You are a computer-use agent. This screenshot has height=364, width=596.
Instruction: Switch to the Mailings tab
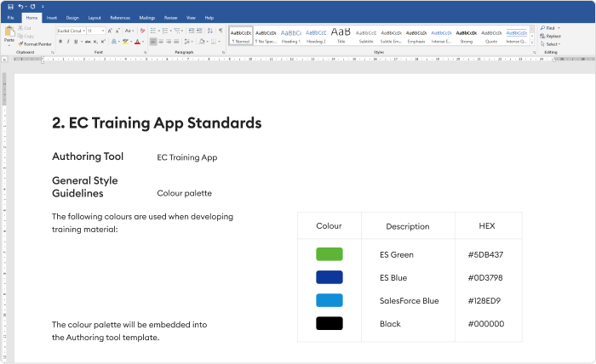[147, 18]
